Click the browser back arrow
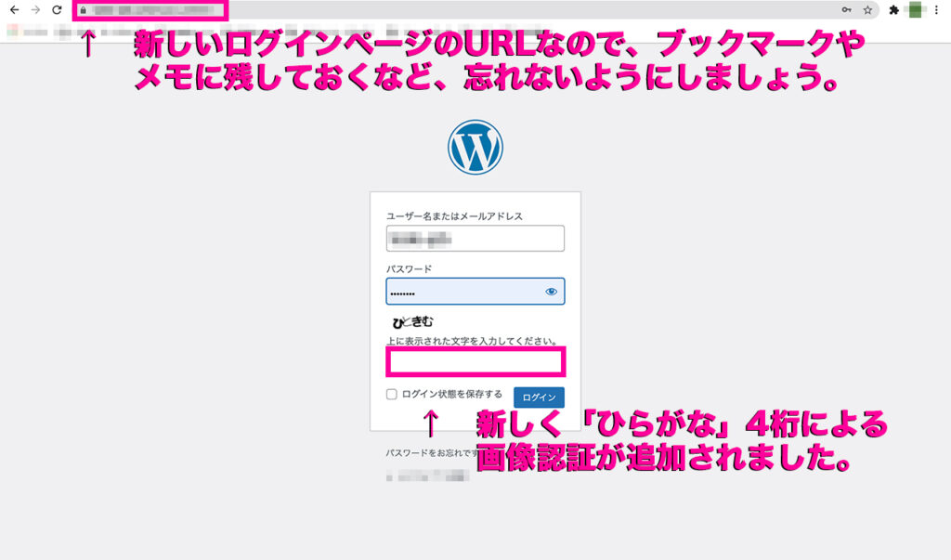 tap(15, 9)
